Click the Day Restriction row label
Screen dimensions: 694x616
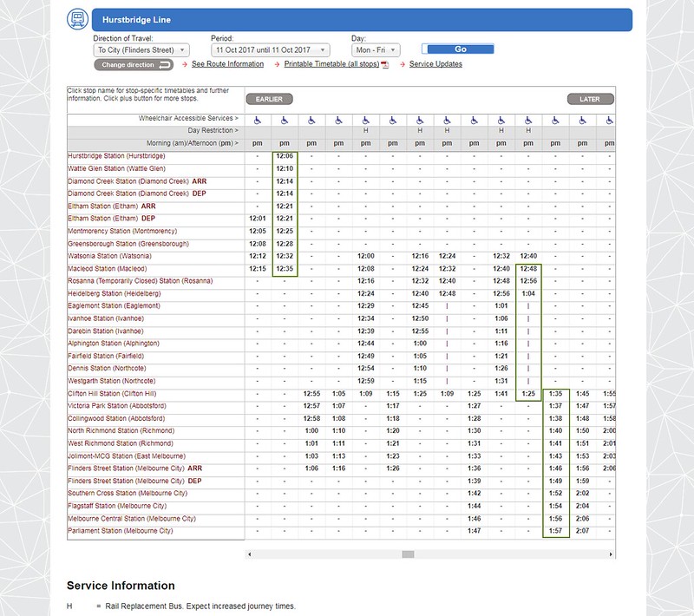[213, 130]
